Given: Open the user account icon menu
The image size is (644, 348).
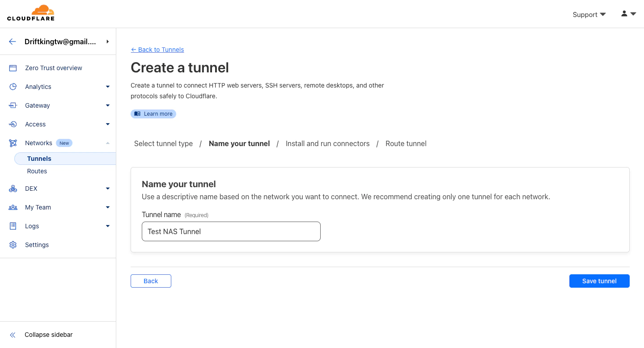Looking at the screenshot, I should 628,14.
